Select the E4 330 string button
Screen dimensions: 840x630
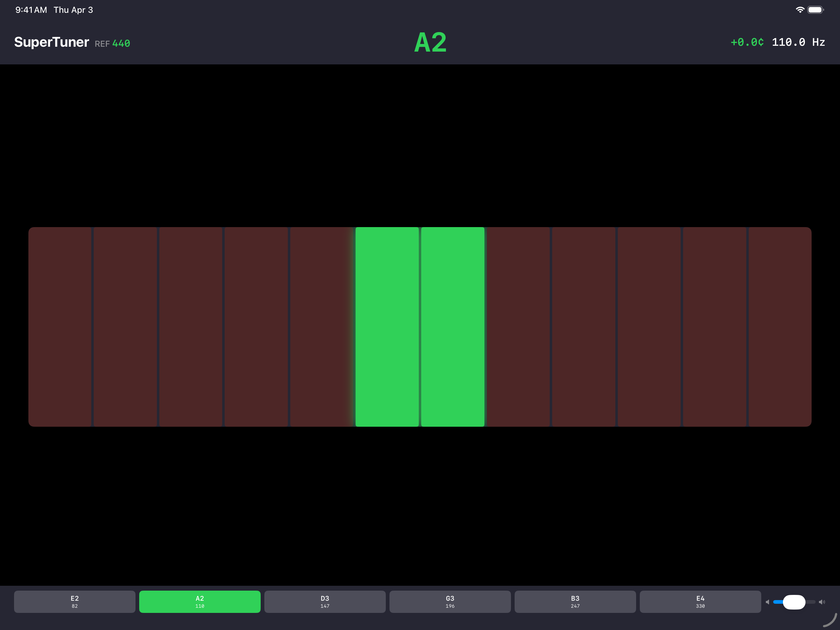pos(700,602)
